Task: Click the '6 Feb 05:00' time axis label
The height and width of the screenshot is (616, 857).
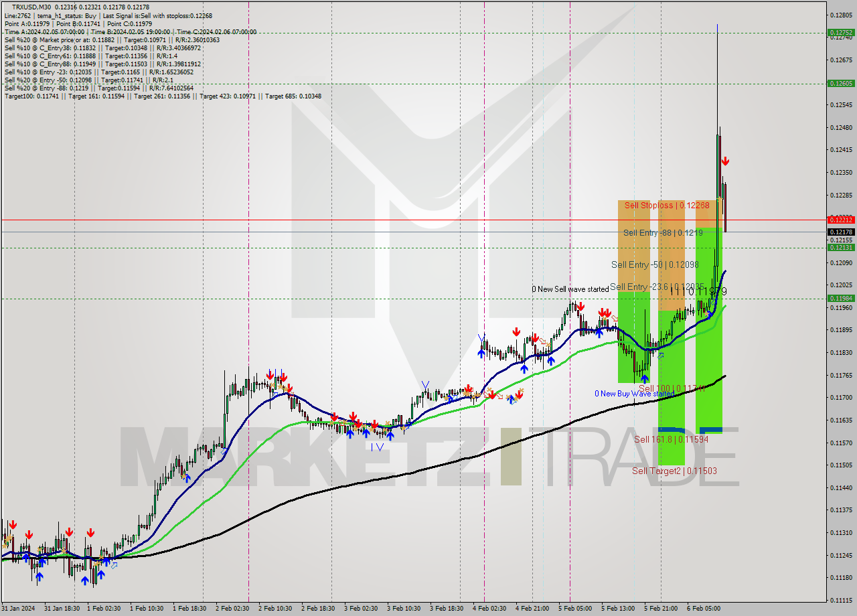Action: (x=704, y=609)
